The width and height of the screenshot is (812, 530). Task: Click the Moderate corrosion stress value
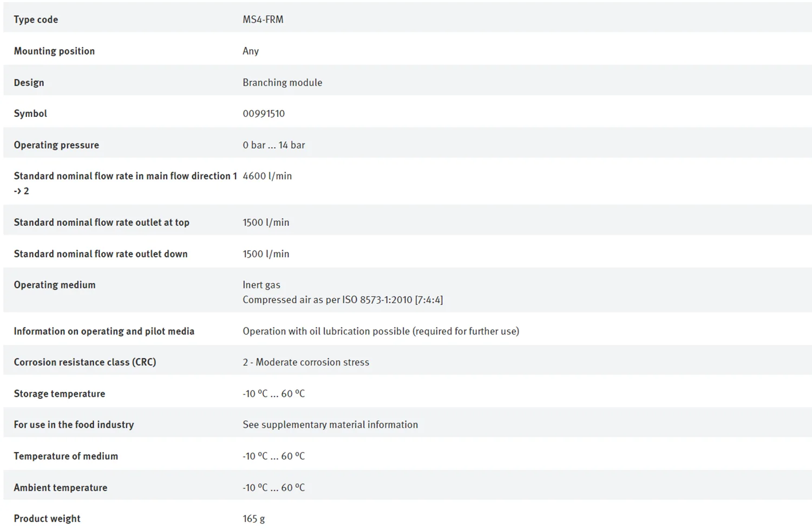click(306, 362)
